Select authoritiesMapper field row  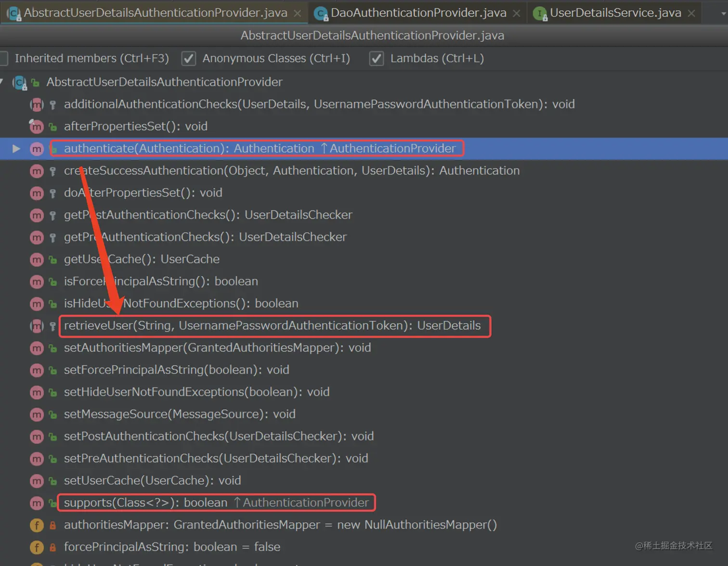pos(364,525)
